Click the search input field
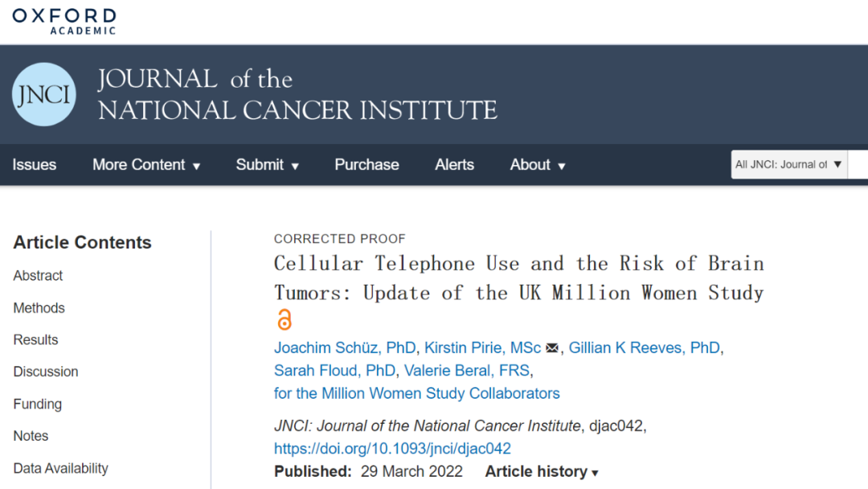This screenshot has width=868, height=489. (858, 165)
